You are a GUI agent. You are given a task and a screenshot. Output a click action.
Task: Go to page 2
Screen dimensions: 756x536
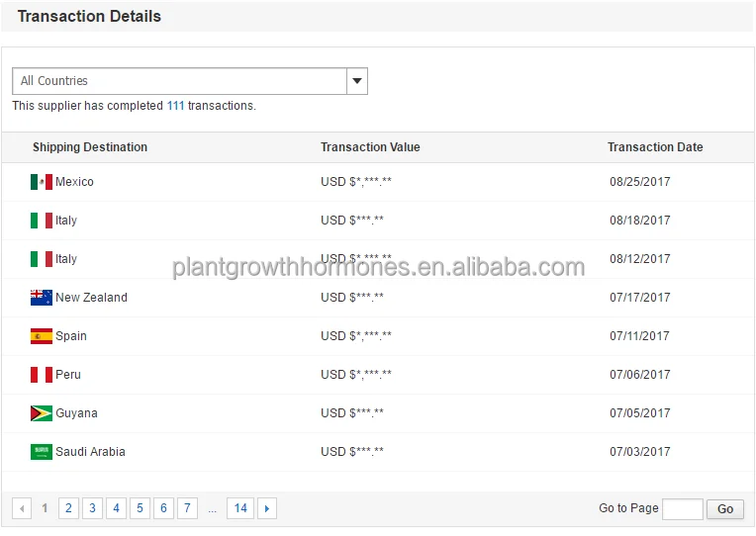tap(68, 508)
